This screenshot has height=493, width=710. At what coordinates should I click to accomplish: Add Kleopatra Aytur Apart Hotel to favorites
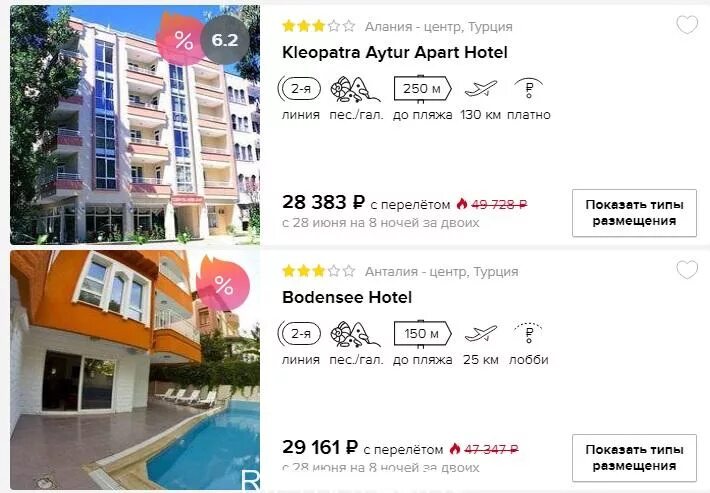[x=687, y=25]
